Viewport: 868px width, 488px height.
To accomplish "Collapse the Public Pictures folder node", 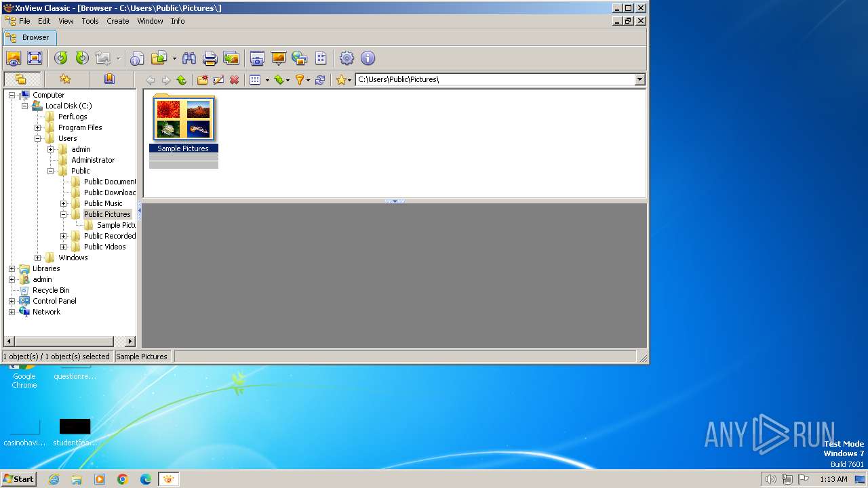I will (64, 214).
